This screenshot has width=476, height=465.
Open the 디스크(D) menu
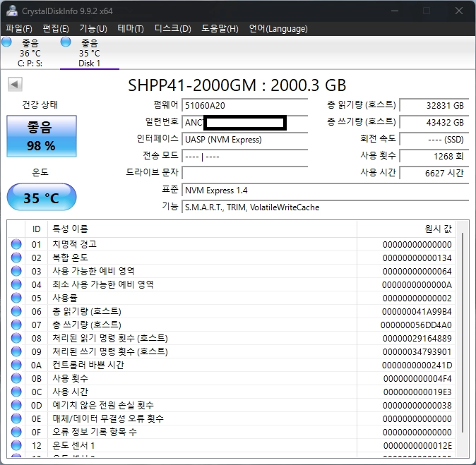click(x=173, y=28)
